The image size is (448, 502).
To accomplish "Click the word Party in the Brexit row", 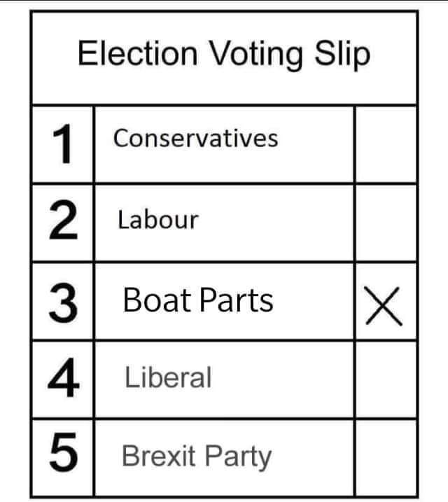I will pos(239,458).
